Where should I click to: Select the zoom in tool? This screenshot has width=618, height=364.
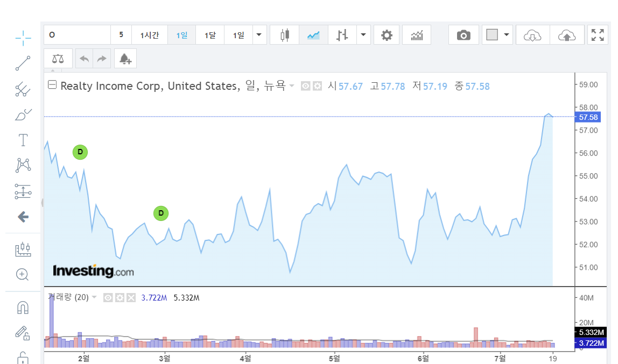[x=23, y=275]
